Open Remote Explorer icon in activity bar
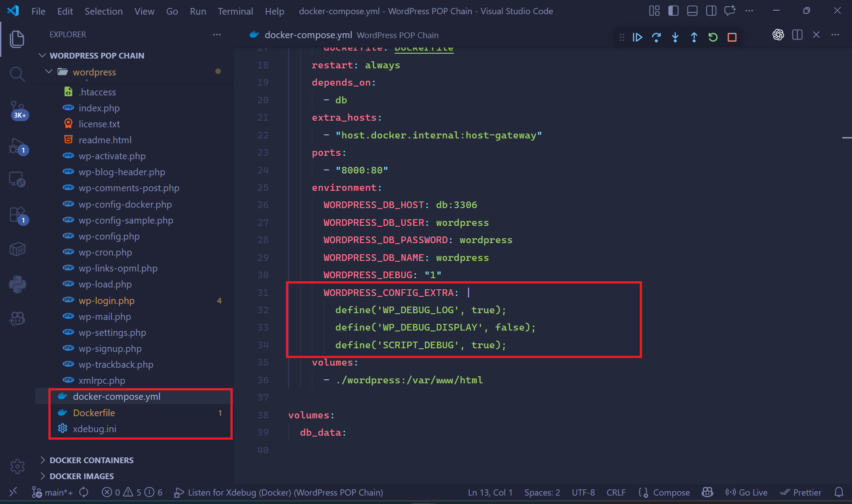Image resolution: width=852 pixels, height=504 pixels. 17,180
